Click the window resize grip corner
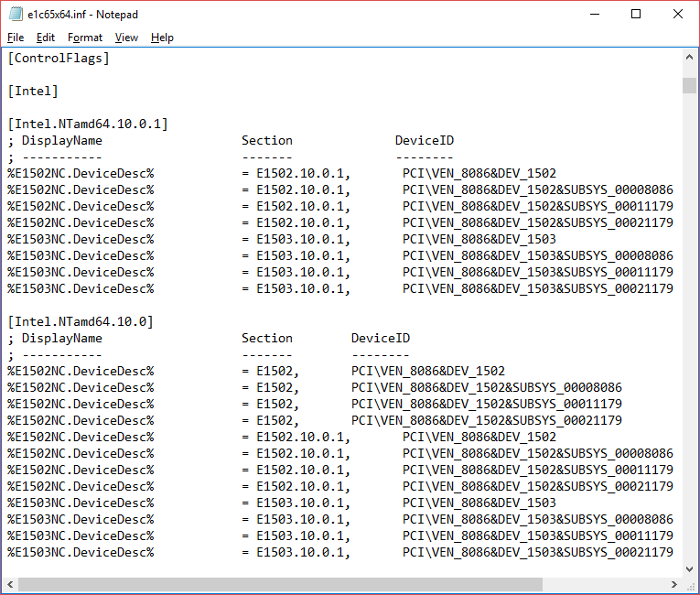 [x=690, y=585]
